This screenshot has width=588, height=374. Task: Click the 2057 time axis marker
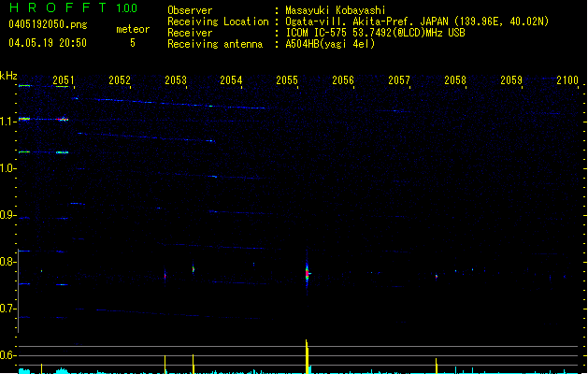click(x=399, y=80)
